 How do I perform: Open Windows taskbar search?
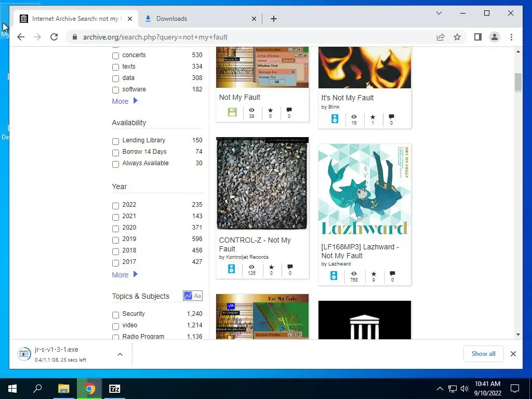tap(37, 389)
